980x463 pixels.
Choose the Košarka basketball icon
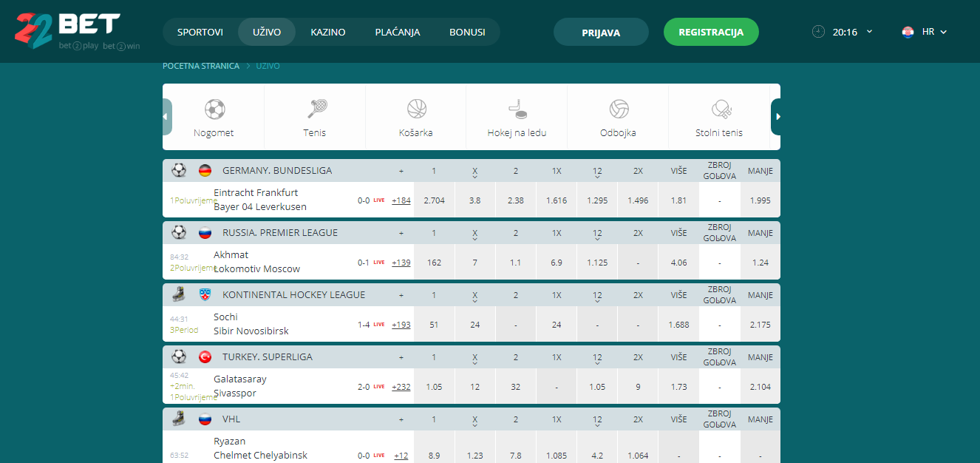(x=417, y=109)
